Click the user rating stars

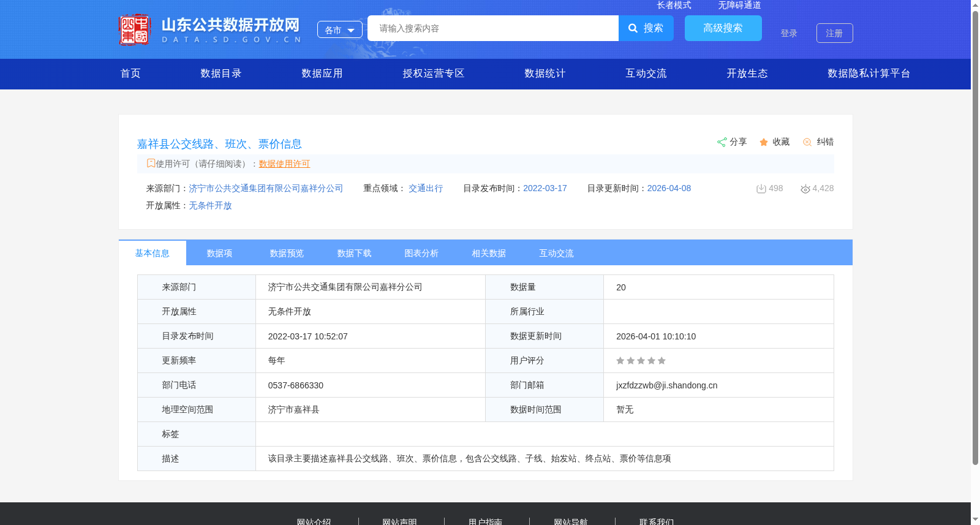tap(641, 361)
